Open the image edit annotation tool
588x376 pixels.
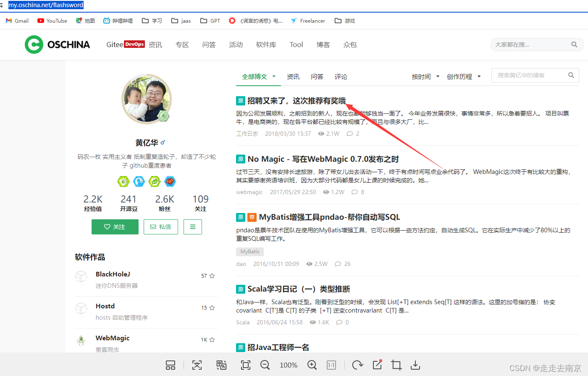pyautogui.click(x=377, y=365)
